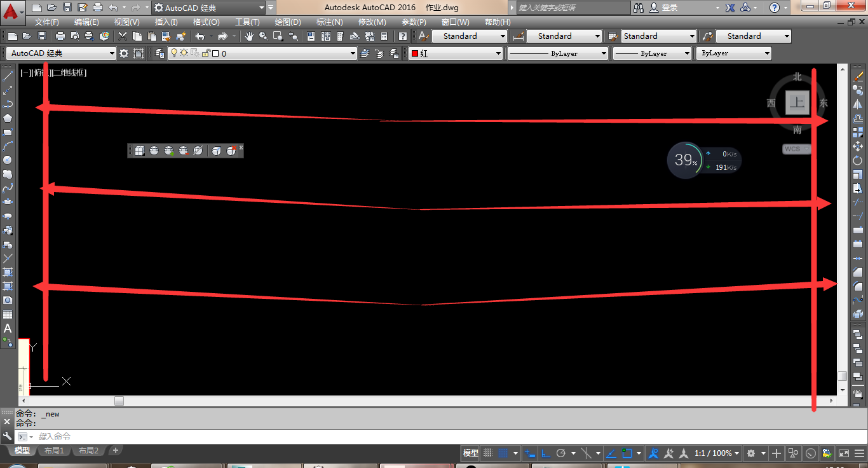Select the Polygon draw tool
868x468 pixels.
click(8, 118)
